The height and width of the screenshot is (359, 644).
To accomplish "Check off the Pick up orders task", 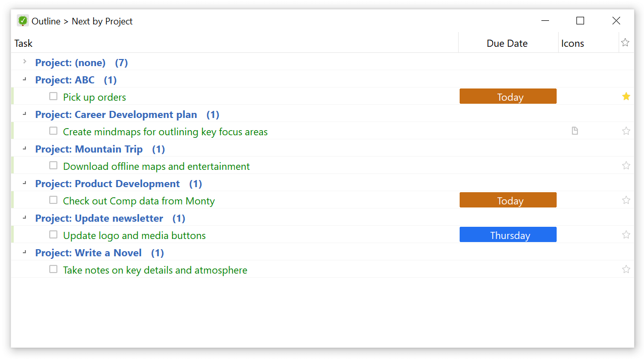I will click(x=53, y=96).
